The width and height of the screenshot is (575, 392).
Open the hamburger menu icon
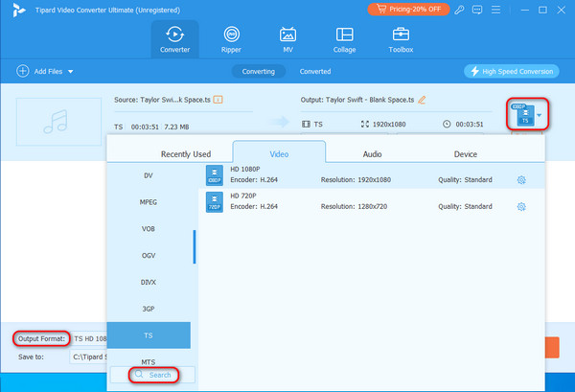pyautogui.click(x=495, y=10)
